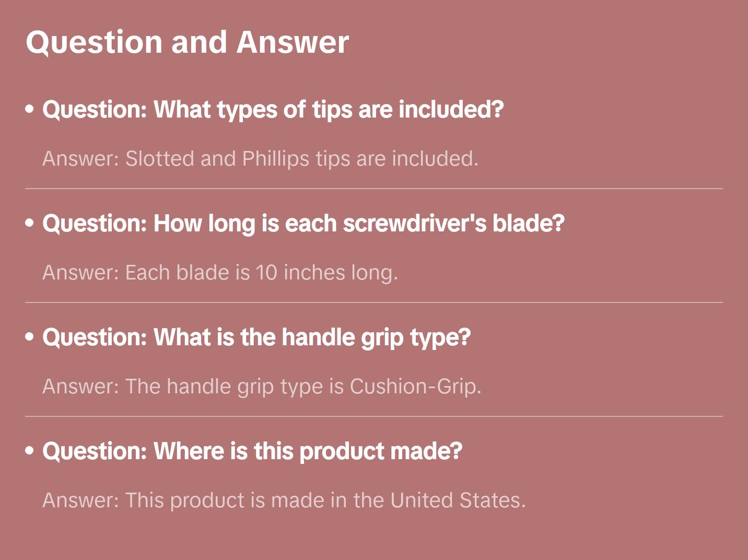
Task: Click the answer describing the handle grip
Action: click(261, 387)
